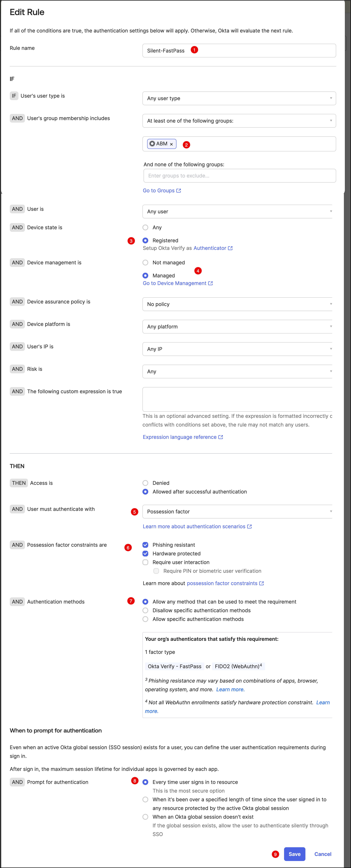Uncheck the Phishing resistant checkbox
Image resolution: width=351 pixels, height=868 pixels.
click(x=145, y=545)
